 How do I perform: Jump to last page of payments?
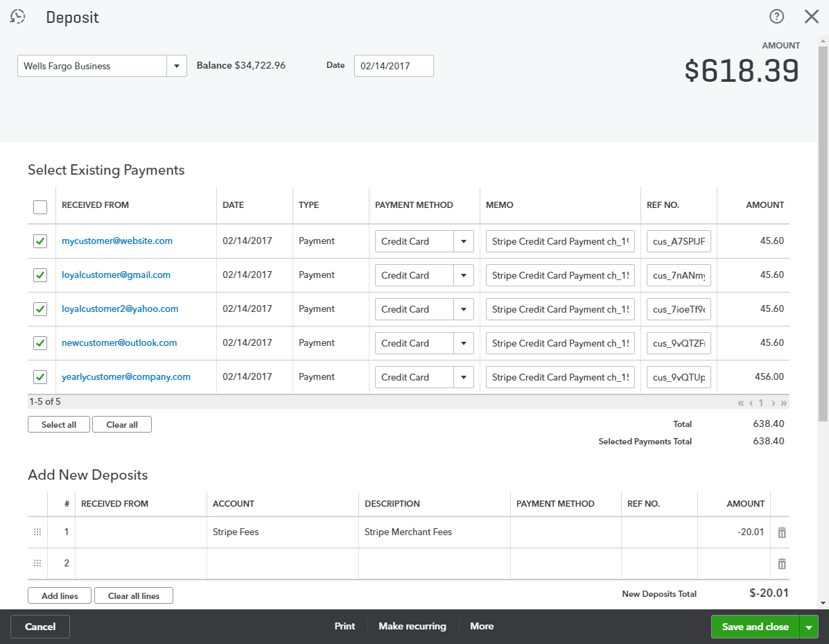(x=783, y=403)
